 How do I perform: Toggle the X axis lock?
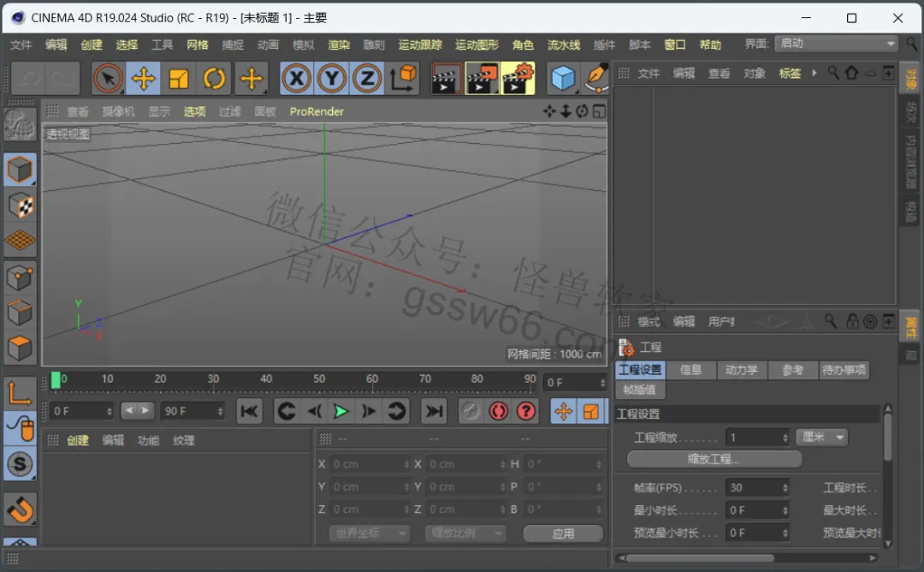296,79
